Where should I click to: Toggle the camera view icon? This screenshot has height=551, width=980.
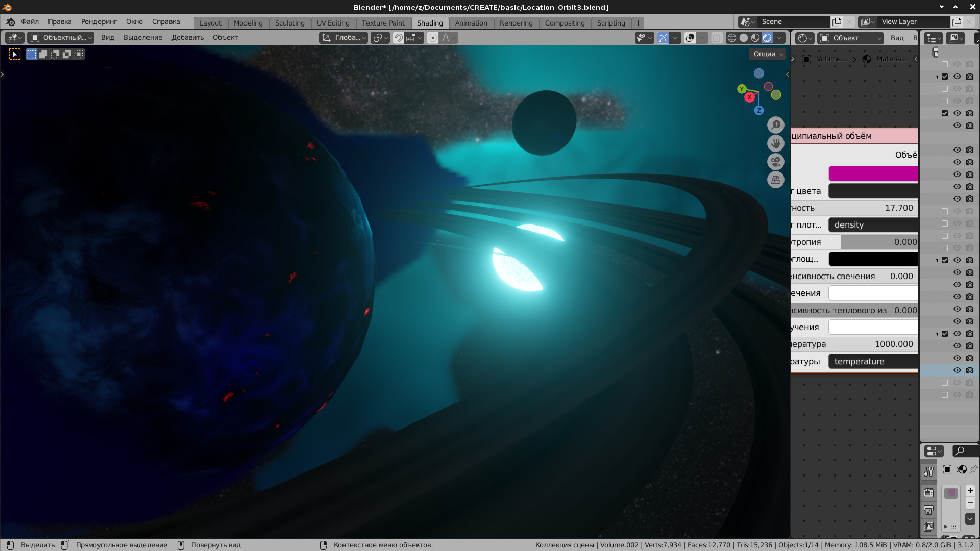775,162
